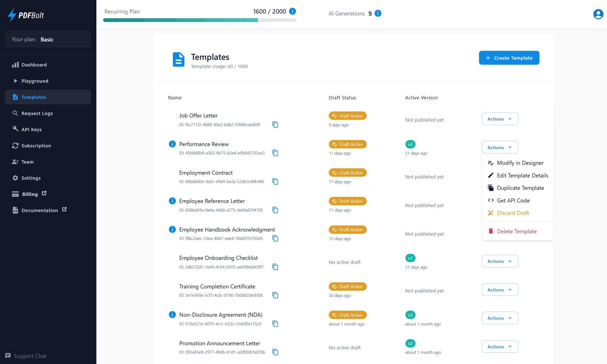The width and height of the screenshot is (607, 364).
Task: Open the user account avatar
Action: pyautogui.click(x=598, y=14)
